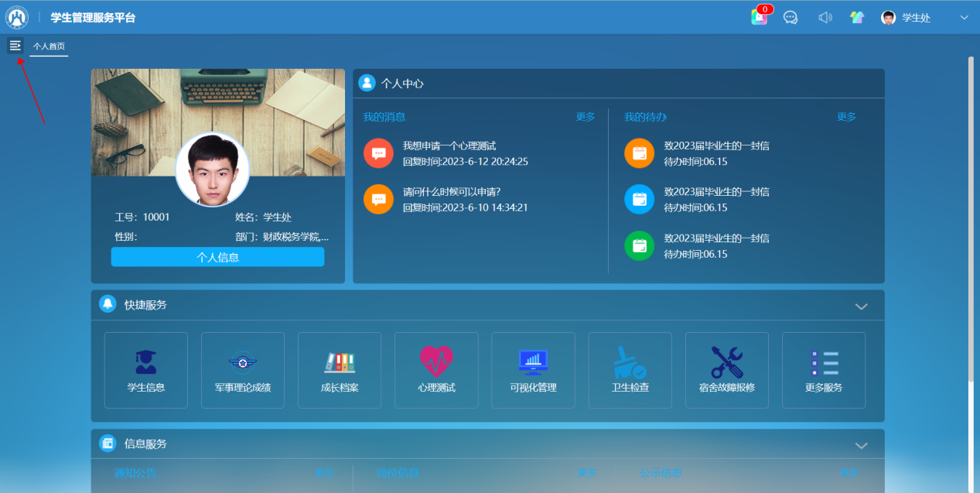Click the vertical scrollbar on the right
Screen dimensions: 980x493
971,217
